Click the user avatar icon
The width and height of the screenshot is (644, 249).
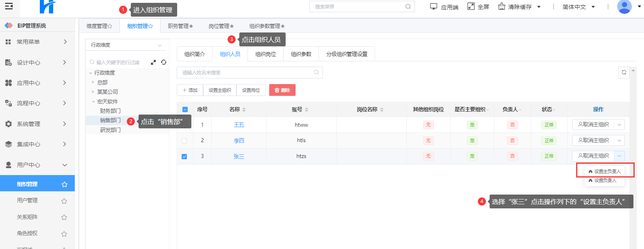(624, 7)
